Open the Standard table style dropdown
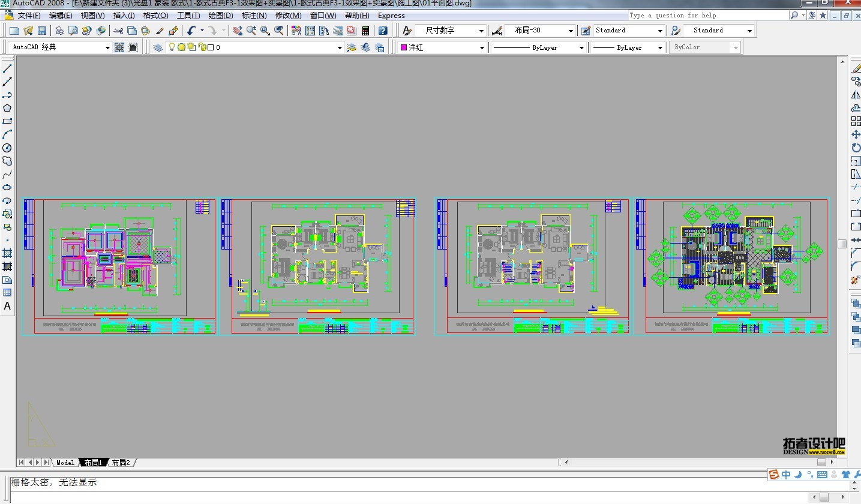861x504 pixels. [660, 31]
